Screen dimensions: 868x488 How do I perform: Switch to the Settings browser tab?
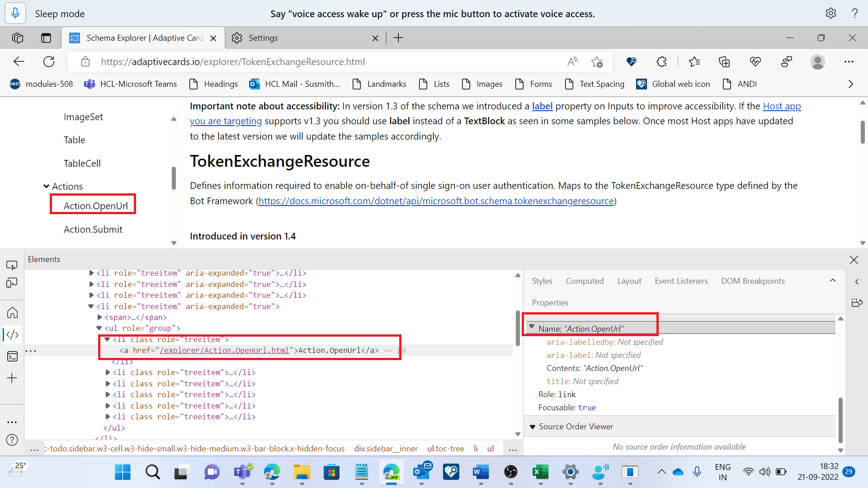(x=264, y=38)
